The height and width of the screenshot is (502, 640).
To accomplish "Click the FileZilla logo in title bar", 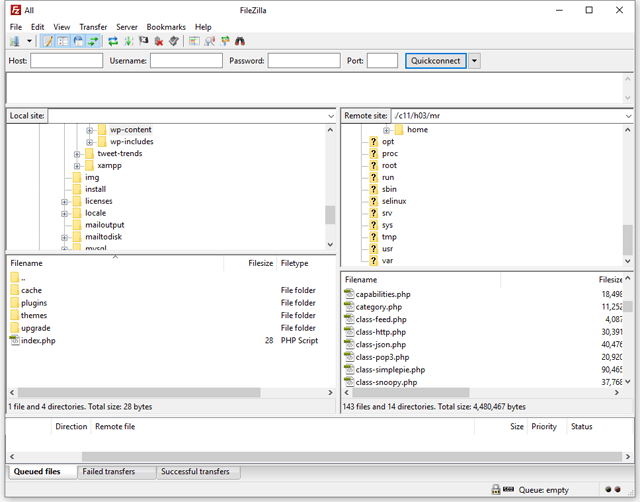I will pyautogui.click(x=16, y=10).
